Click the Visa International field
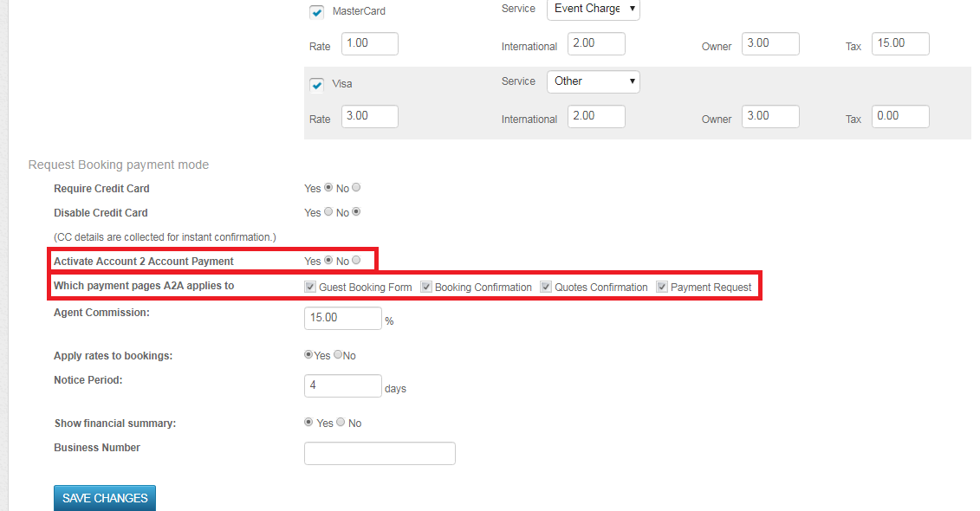The height and width of the screenshot is (511, 980). pos(596,116)
